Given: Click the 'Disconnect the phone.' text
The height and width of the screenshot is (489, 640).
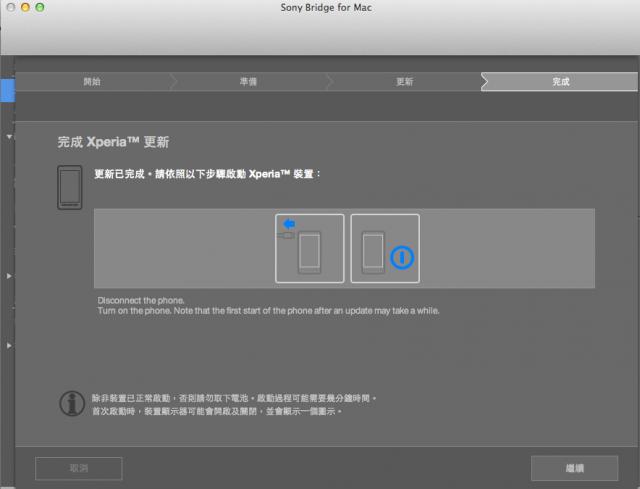Looking at the screenshot, I should tap(141, 300).
